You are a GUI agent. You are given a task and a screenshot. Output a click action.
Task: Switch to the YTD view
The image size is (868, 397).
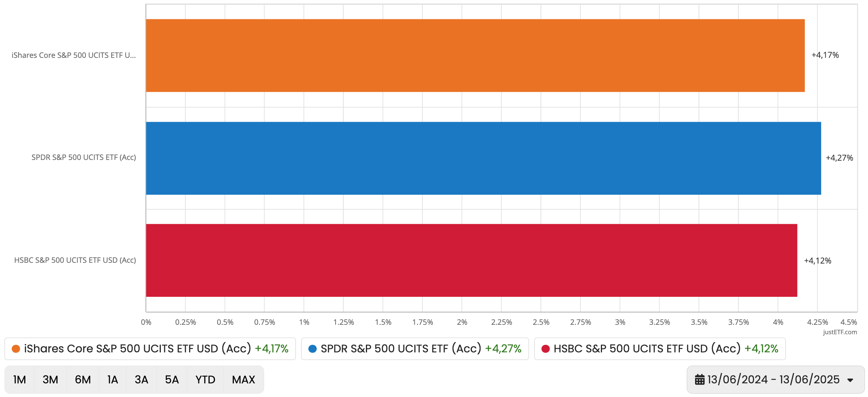click(205, 379)
